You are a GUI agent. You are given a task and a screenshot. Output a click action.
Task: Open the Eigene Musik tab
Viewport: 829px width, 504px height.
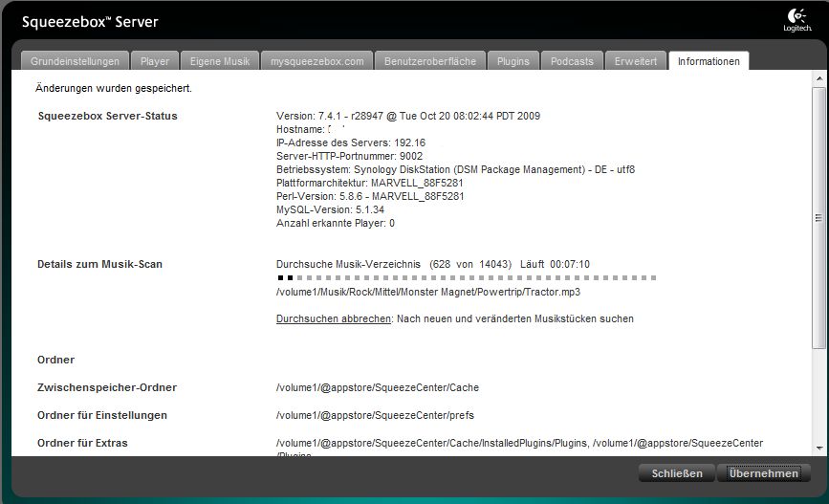(x=219, y=61)
